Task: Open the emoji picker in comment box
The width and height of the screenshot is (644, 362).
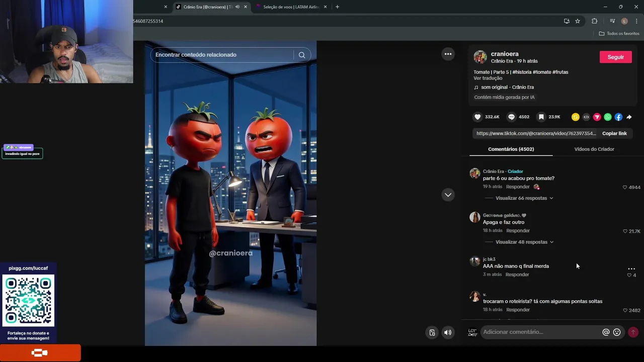Action: point(617,332)
